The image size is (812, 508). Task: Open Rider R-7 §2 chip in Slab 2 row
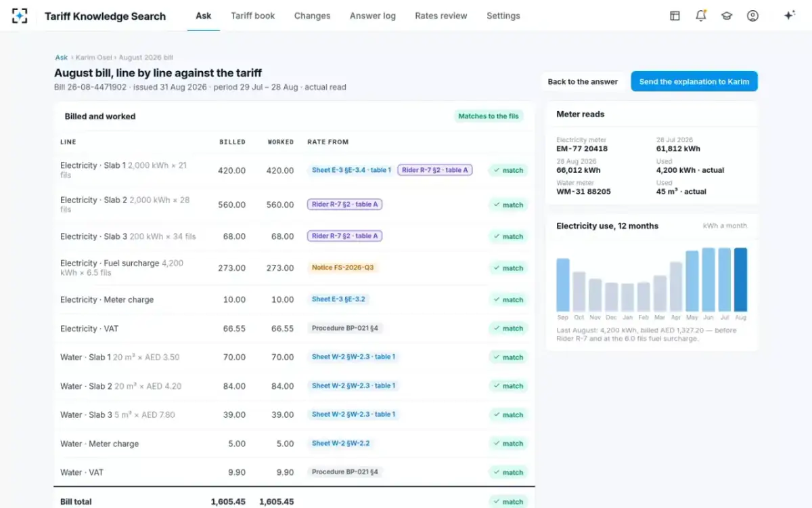(344, 204)
